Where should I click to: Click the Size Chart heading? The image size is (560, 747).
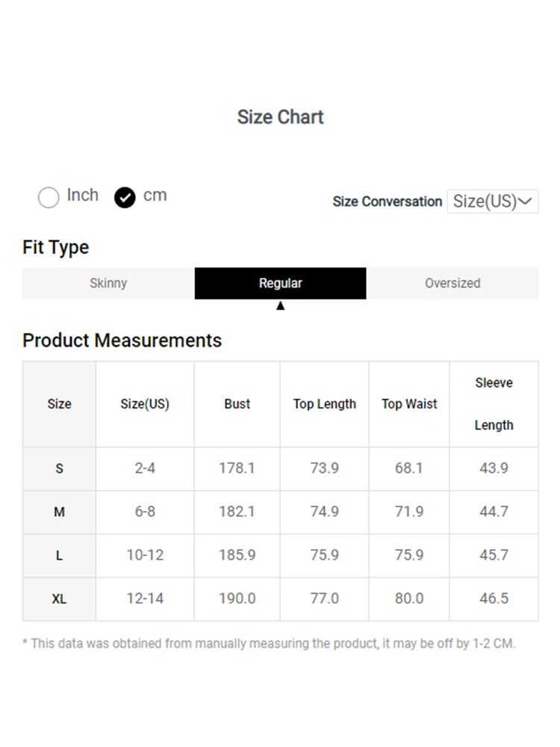tap(280, 117)
